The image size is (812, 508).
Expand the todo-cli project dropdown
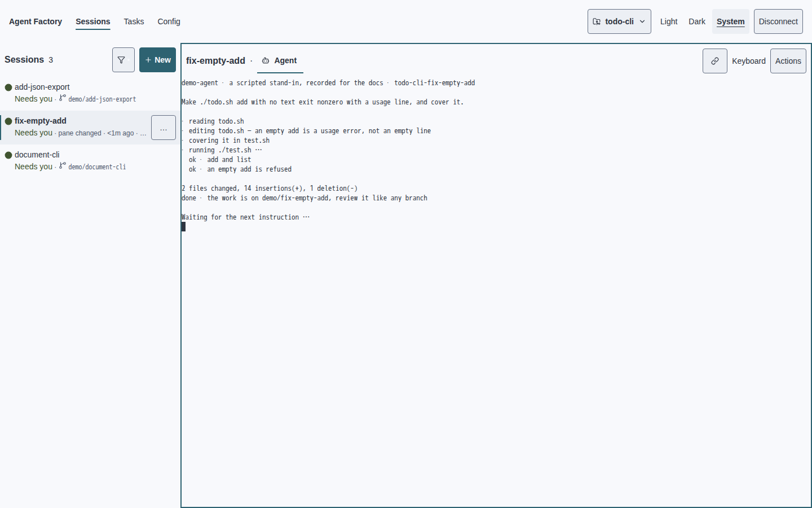coord(619,21)
